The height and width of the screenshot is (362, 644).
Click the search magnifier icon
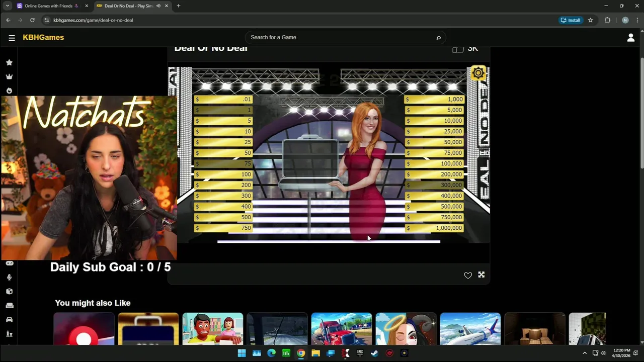(438, 38)
